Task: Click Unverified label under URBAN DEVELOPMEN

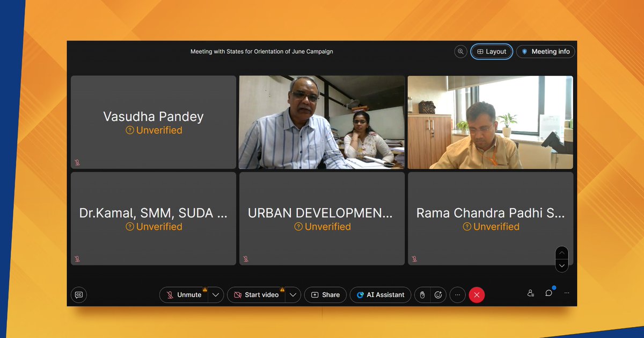Action: point(322,227)
